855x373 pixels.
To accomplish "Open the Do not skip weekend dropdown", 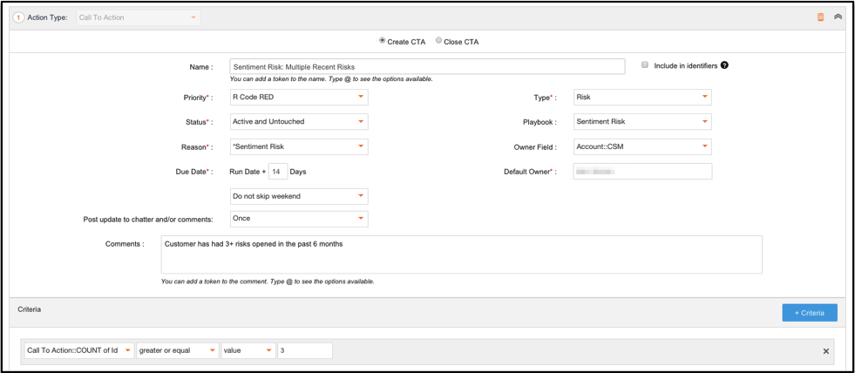I will [299, 196].
